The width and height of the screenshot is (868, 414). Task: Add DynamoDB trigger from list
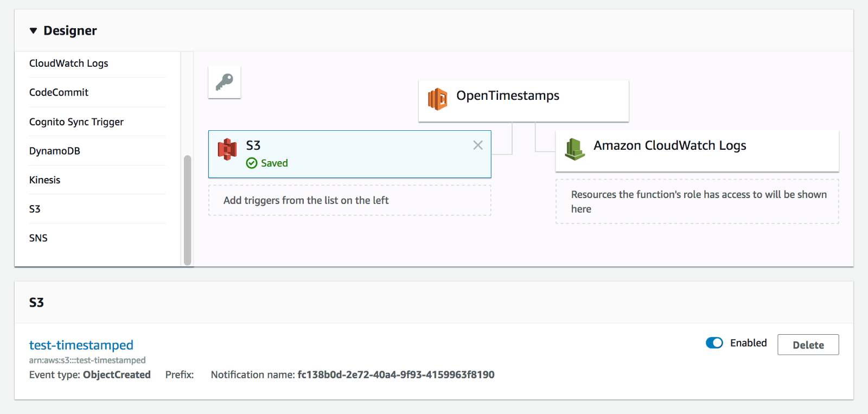[x=55, y=151]
